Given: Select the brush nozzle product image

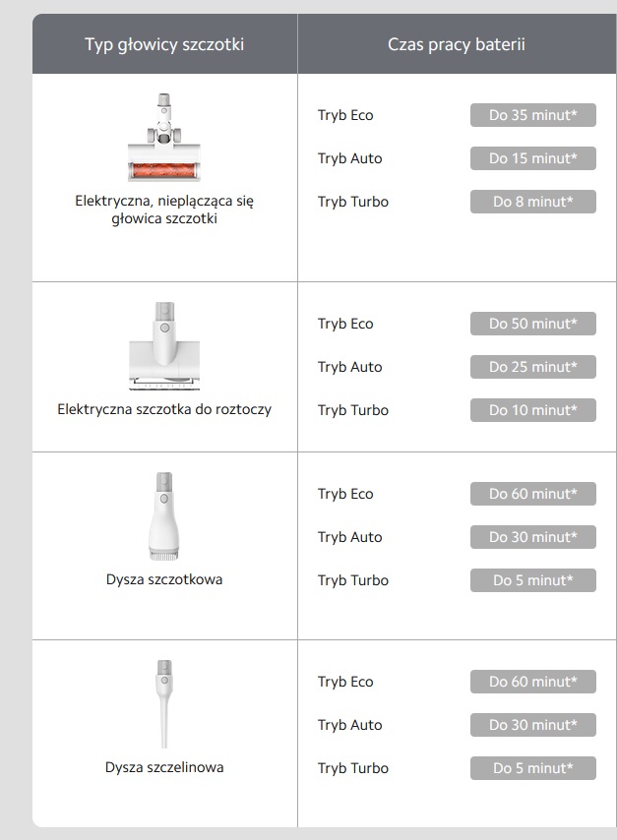Looking at the screenshot, I should [x=164, y=516].
